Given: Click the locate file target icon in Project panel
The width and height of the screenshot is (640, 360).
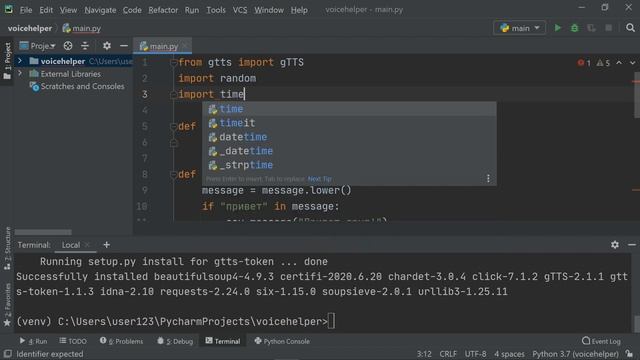Looking at the screenshot, I should click(x=68, y=46).
